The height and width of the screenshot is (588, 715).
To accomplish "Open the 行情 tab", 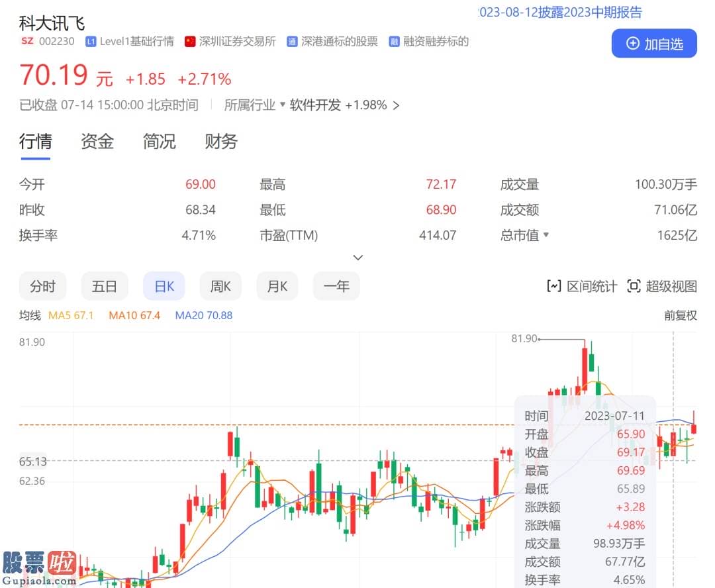I will [x=36, y=142].
